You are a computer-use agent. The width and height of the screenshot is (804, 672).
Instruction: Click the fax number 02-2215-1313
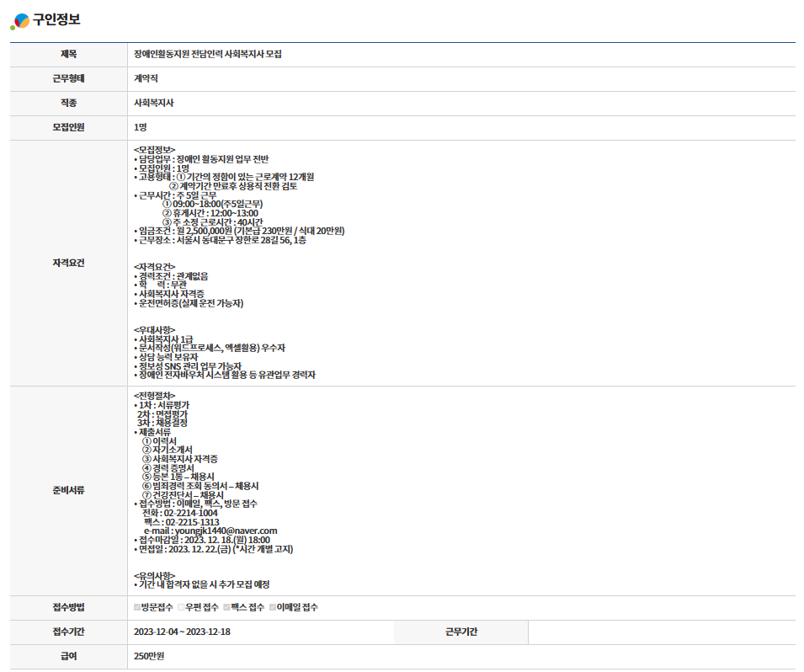coord(180,521)
